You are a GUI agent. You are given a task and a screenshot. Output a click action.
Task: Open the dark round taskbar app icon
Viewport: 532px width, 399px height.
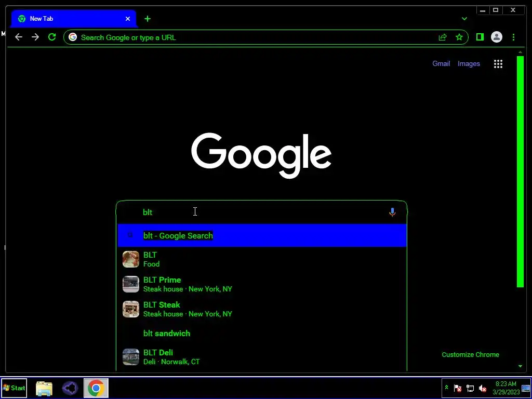tap(70, 388)
